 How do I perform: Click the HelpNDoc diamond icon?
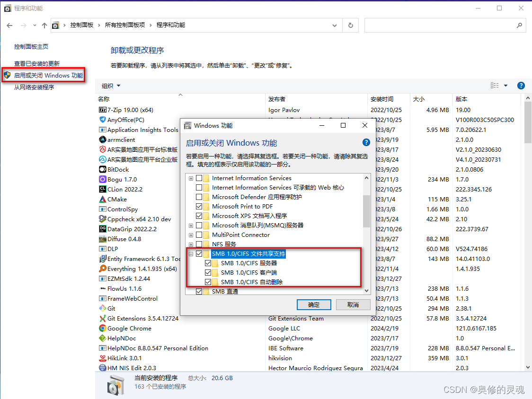tap(102, 338)
